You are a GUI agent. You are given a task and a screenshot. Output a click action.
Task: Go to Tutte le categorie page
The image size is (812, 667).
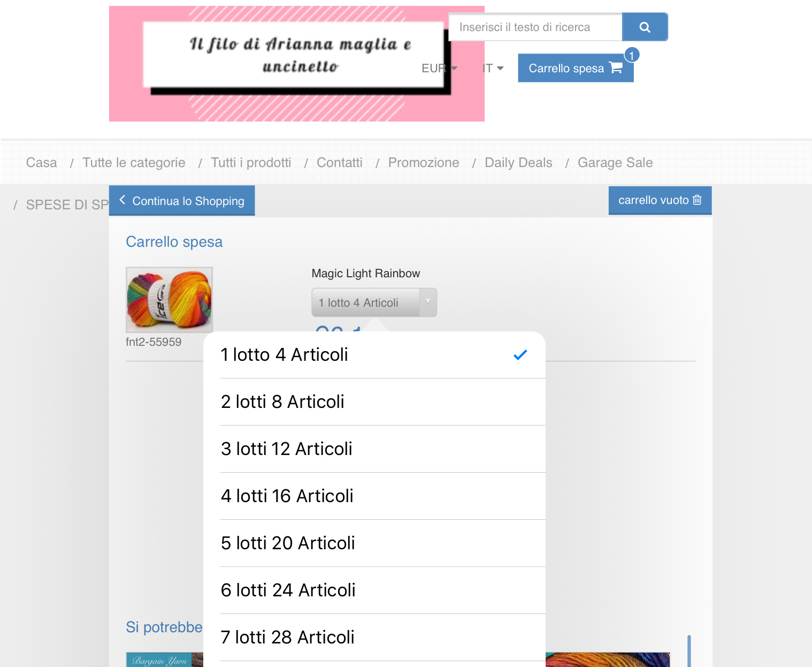tap(134, 163)
